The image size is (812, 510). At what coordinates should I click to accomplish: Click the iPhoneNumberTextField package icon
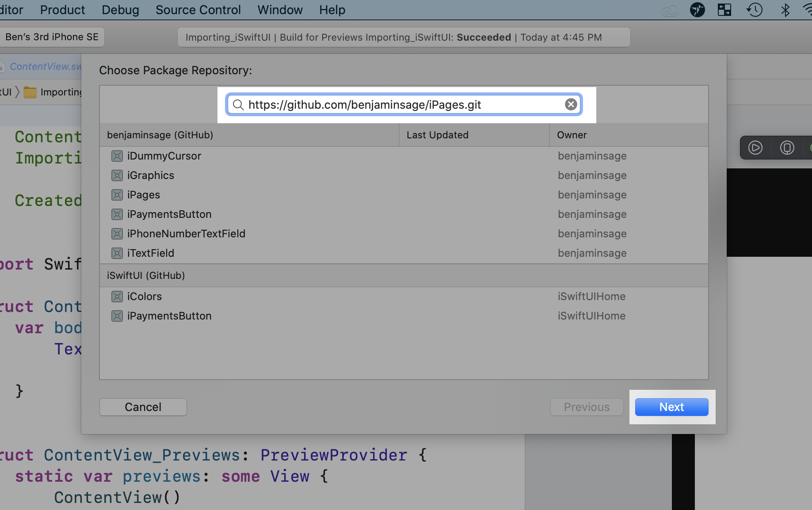tap(117, 234)
